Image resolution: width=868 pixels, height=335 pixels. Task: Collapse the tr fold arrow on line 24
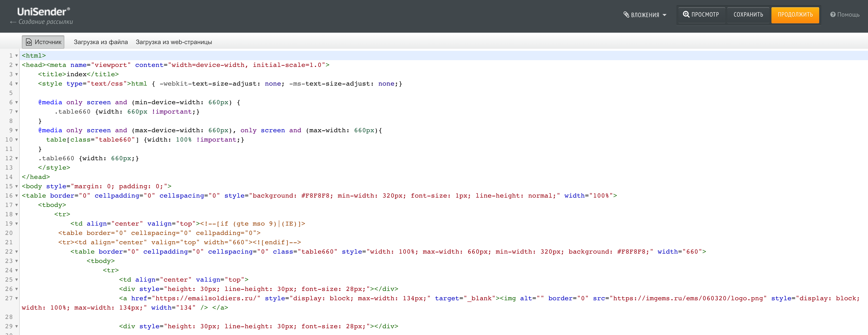(x=17, y=270)
